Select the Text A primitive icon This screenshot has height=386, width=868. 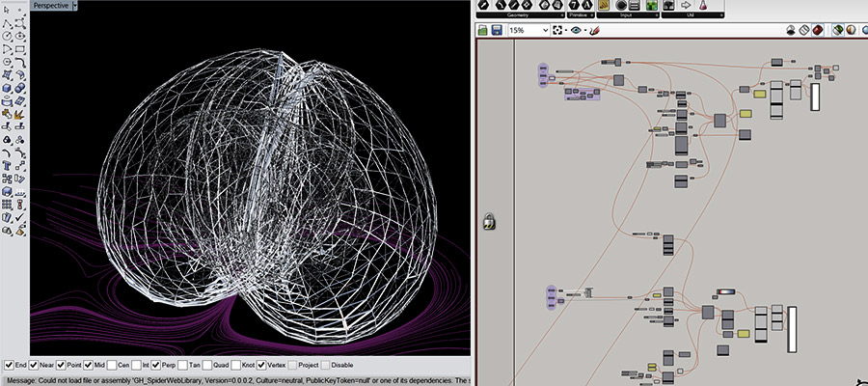(x=586, y=5)
